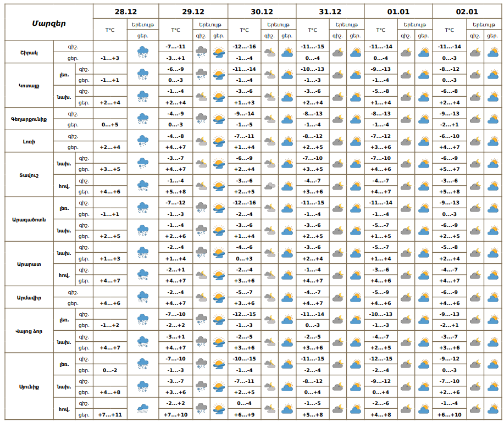The height and width of the screenshot is (422, 504).
Task: Select the 02.01 date column header
Action: pos(467,12)
